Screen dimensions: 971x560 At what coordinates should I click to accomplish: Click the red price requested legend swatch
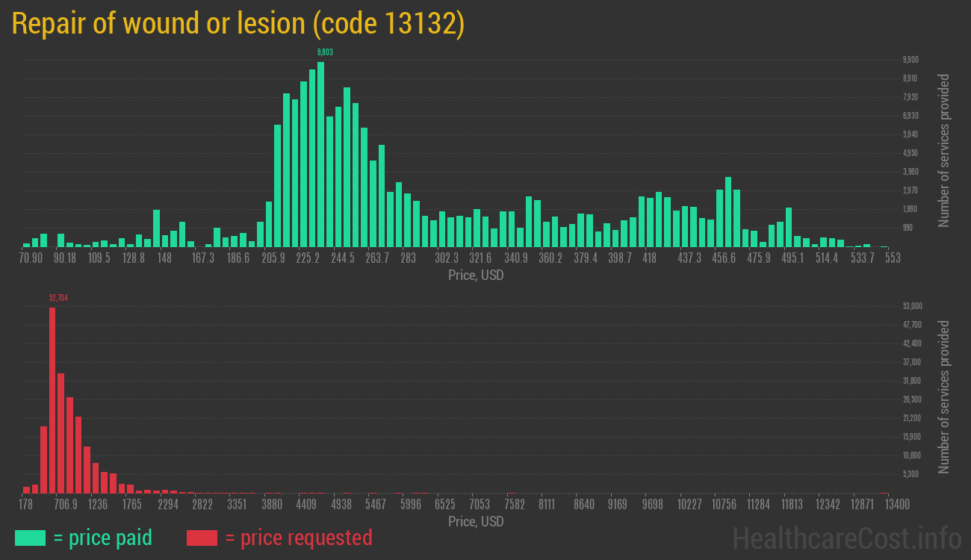[202, 538]
